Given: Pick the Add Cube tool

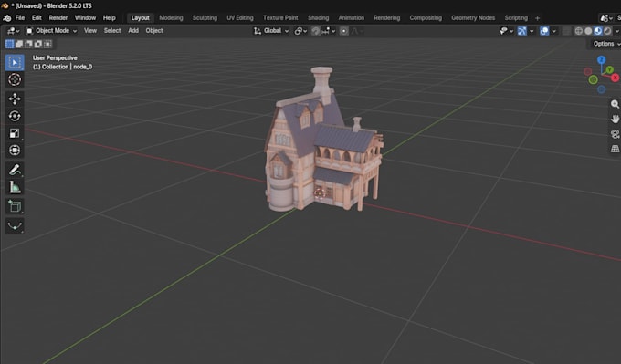Looking at the screenshot, I should click(x=15, y=206).
